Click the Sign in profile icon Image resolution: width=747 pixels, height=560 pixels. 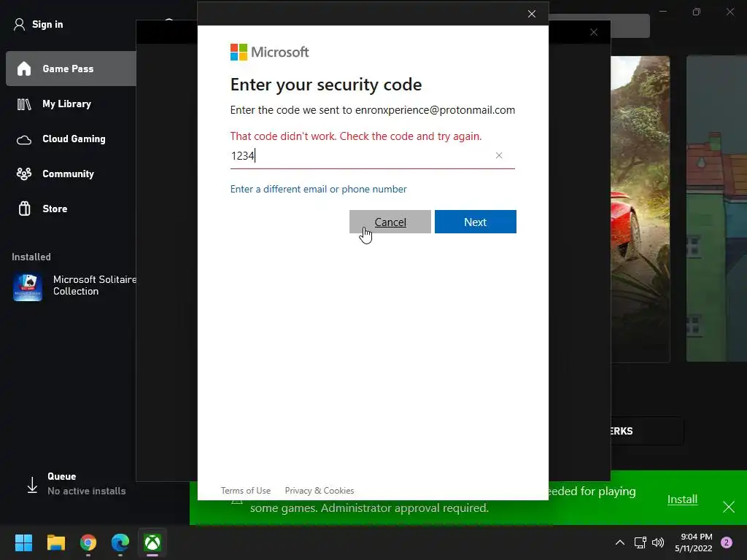[x=19, y=24]
